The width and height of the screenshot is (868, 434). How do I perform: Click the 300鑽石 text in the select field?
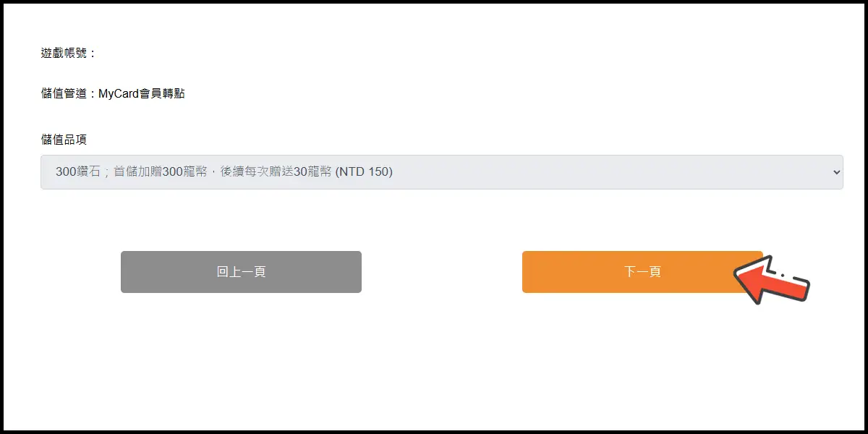click(x=77, y=172)
